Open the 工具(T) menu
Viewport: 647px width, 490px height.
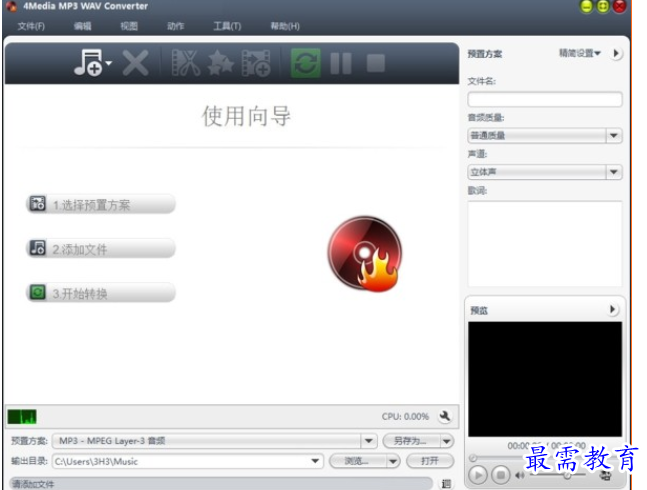[x=227, y=26]
